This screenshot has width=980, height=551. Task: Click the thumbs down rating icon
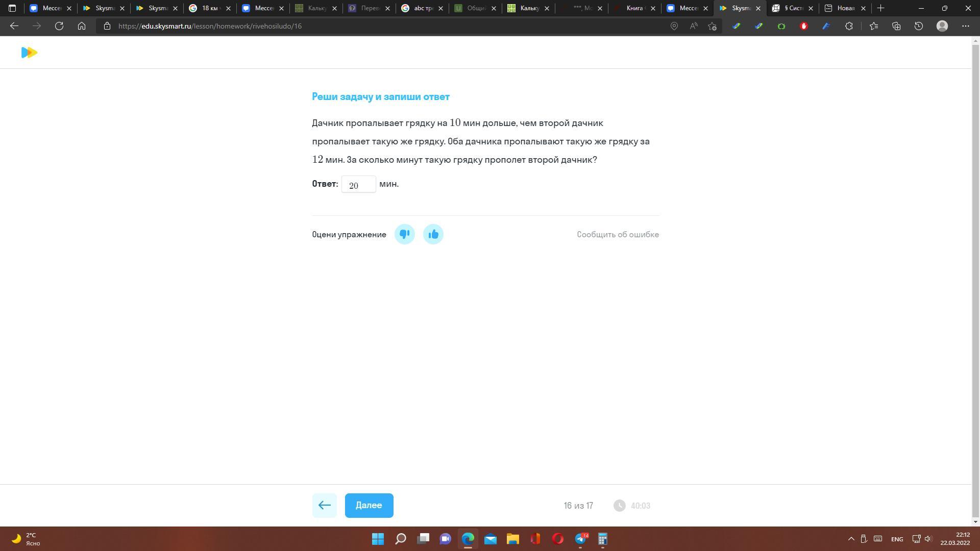point(404,234)
